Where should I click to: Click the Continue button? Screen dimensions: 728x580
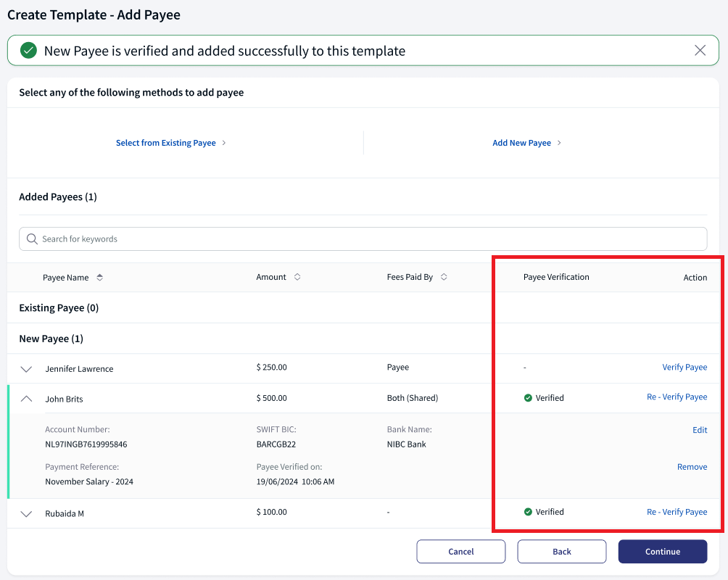click(663, 551)
